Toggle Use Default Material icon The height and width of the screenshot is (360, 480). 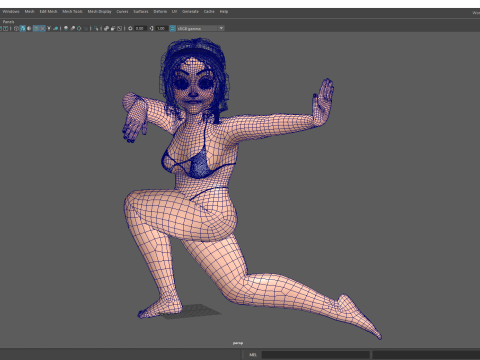click(x=29, y=29)
